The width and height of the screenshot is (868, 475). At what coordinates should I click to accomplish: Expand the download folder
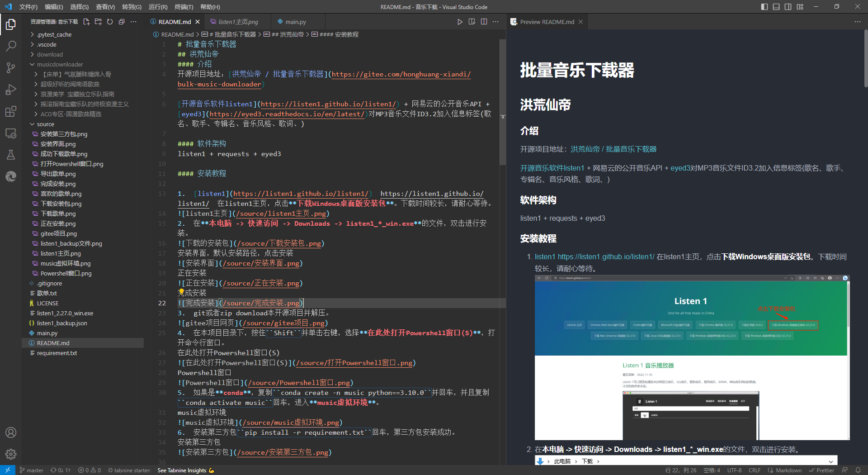[x=83, y=54]
